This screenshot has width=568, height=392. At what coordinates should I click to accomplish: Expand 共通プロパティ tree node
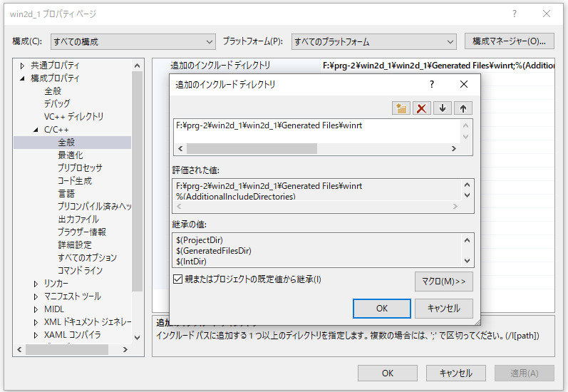(x=22, y=66)
